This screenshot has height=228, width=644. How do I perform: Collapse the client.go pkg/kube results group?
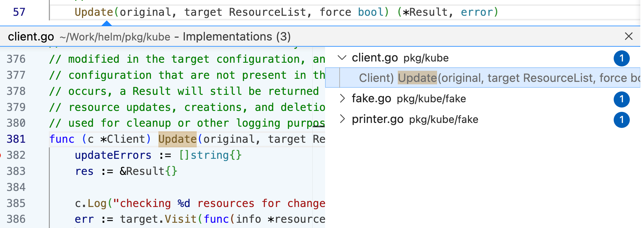[342, 58]
